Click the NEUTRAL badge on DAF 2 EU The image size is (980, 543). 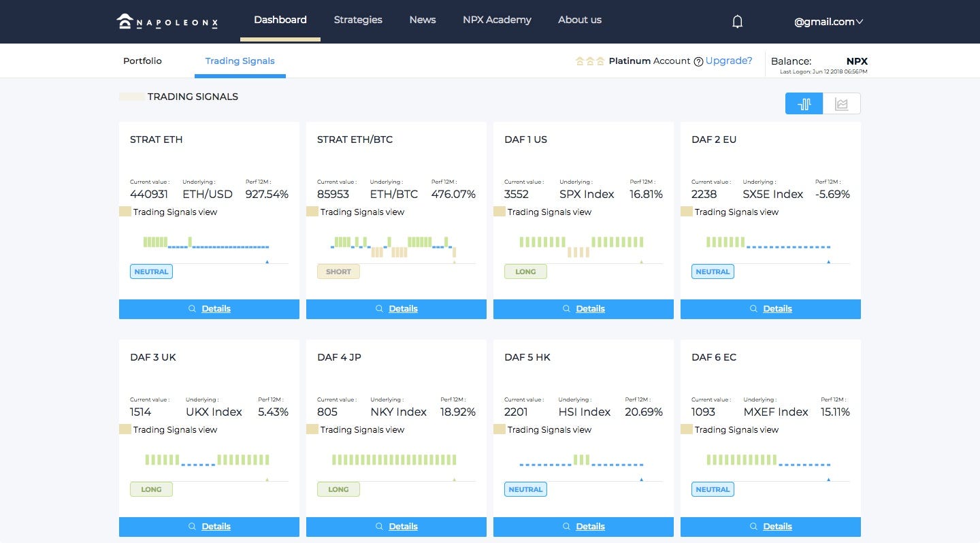tap(713, 271)
